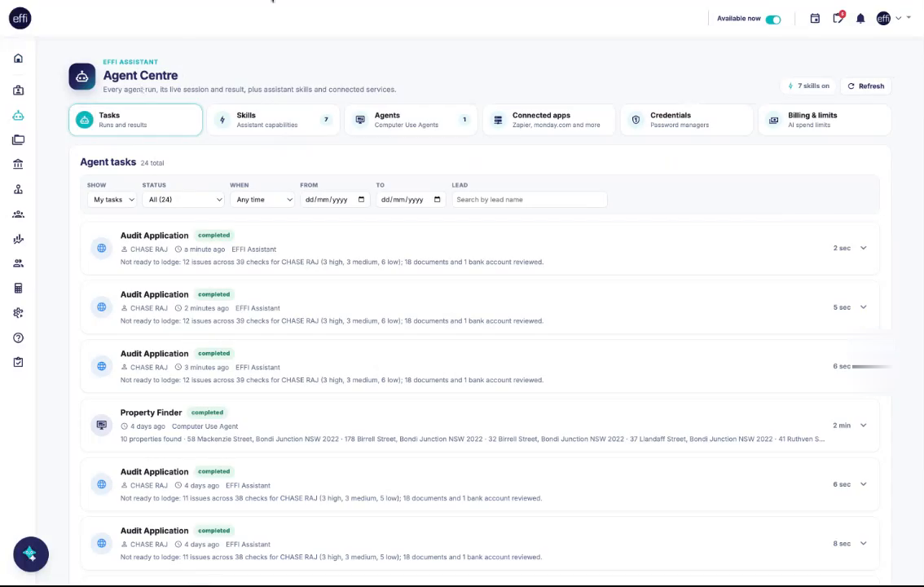Click the Search by lead name field
924x587 pixels.
[529, 199]
